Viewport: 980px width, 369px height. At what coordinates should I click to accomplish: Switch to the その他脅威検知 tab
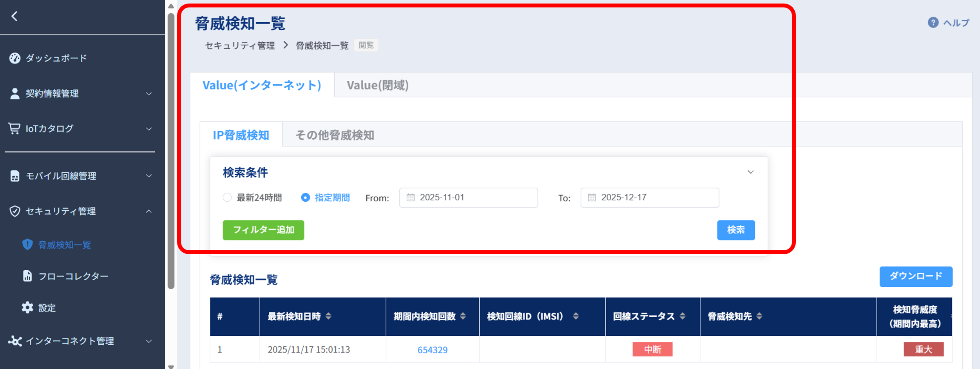point(335,135)
